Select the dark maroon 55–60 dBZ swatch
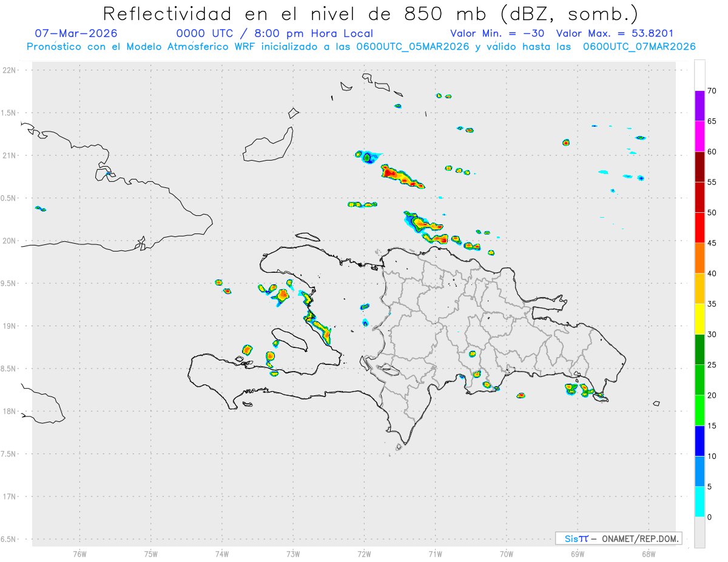Image resolution: width=728 pixels, height=562 pixels. pos(699,167)
